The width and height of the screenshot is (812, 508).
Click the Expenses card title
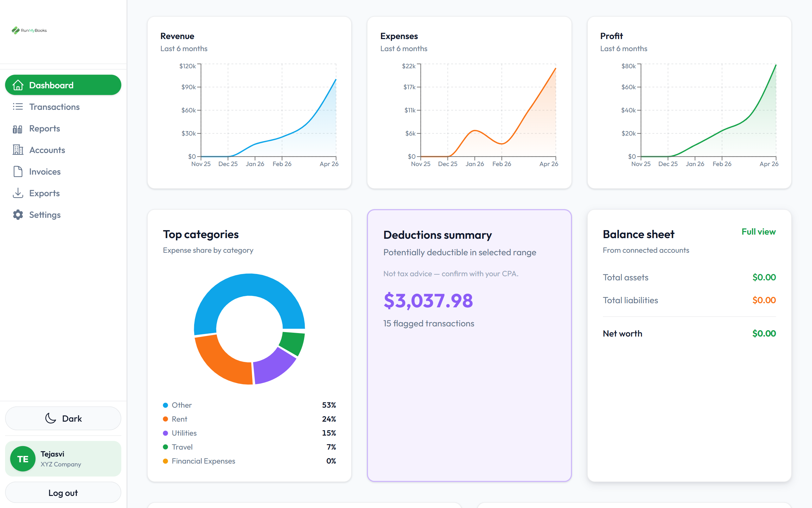click(x=399, y=36)
